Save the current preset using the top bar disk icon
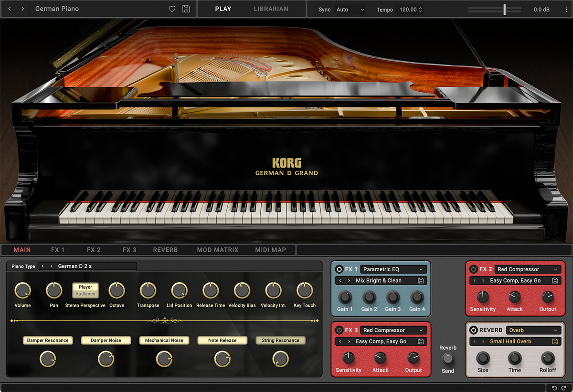Screen dimensions: 573x392 [187, 9]
